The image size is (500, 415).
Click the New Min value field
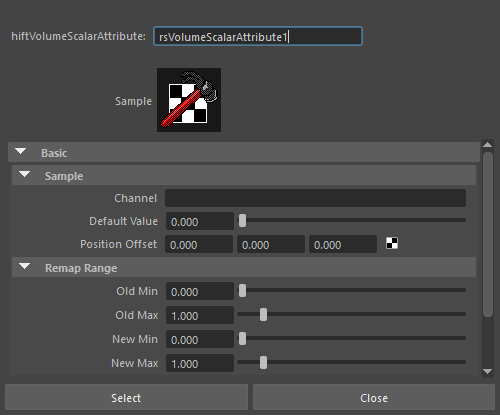(x=200, y=339)
